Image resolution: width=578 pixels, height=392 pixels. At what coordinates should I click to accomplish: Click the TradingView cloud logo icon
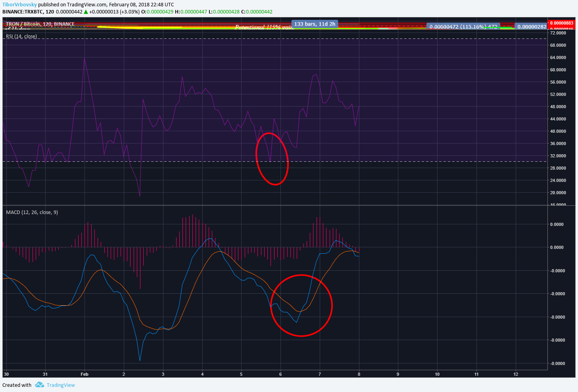pos(39,384)
